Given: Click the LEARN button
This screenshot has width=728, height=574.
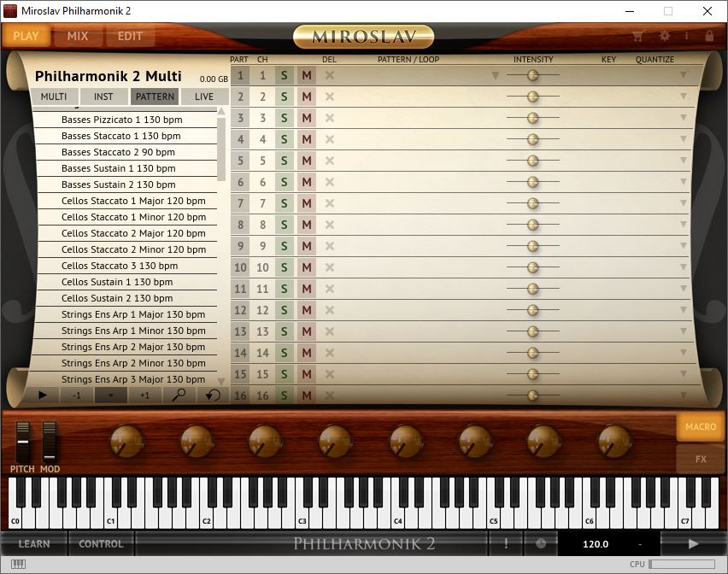Looking at the screenshot, I should coord(34,543).
